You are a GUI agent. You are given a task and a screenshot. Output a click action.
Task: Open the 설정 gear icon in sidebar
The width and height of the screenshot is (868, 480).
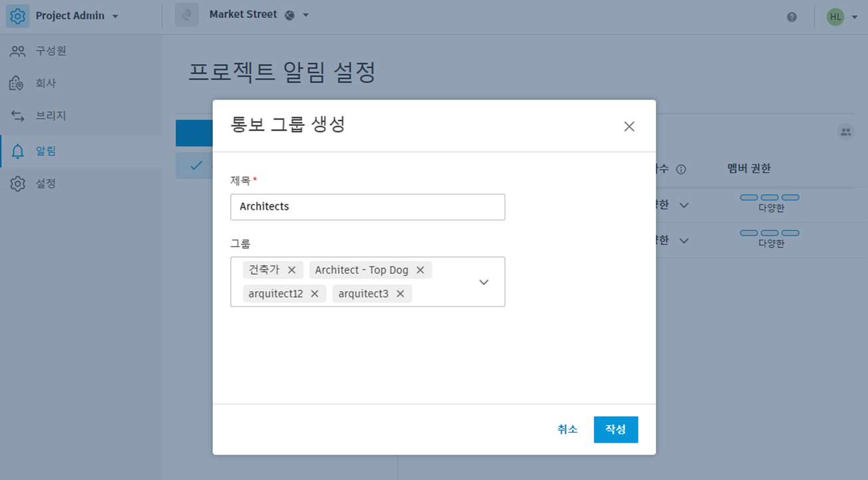[x=19, y=183]
